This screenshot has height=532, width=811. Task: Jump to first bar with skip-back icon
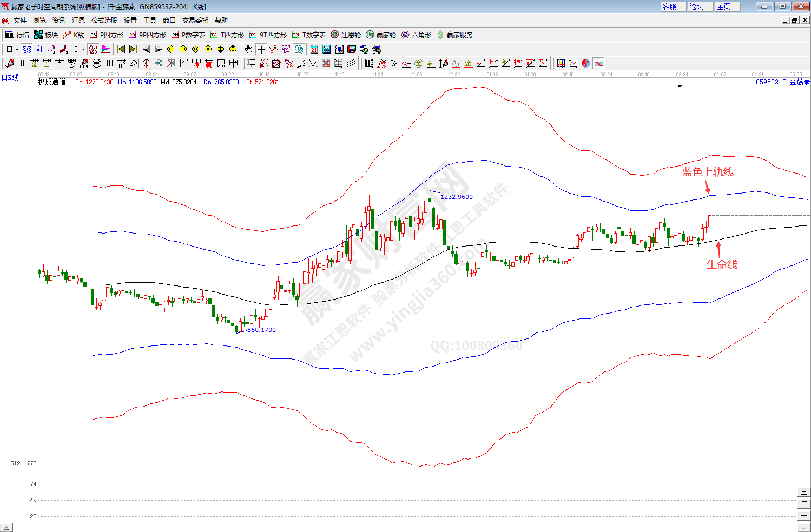click(x=121, y=49)
